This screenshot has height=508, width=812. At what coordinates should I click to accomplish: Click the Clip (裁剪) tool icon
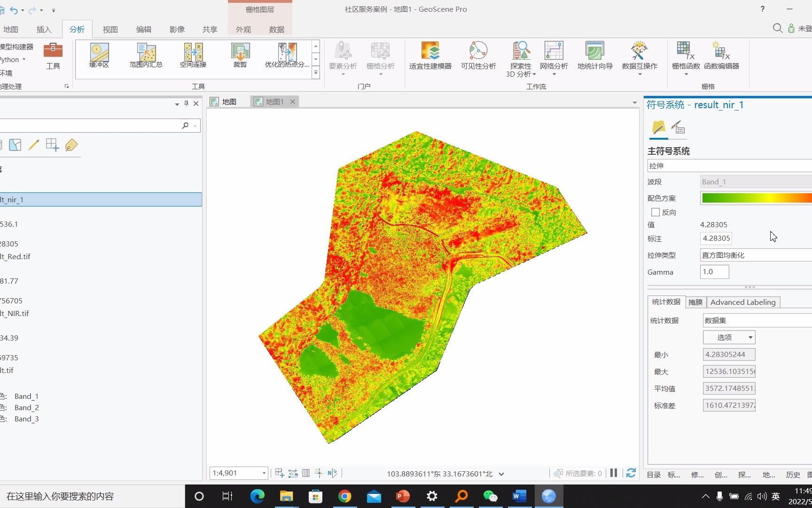(x=240, y=52)
